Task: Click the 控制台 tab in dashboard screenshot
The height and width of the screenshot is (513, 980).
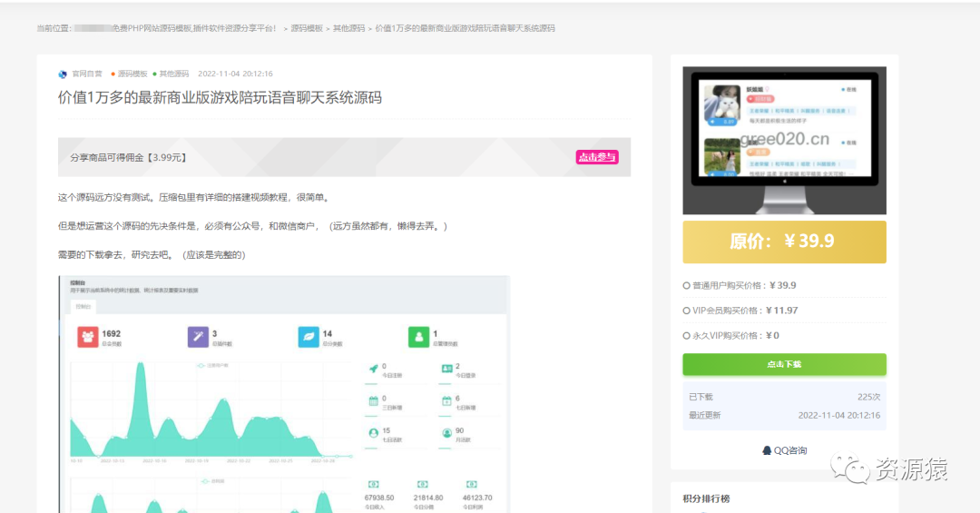Action: coord(83,307)
